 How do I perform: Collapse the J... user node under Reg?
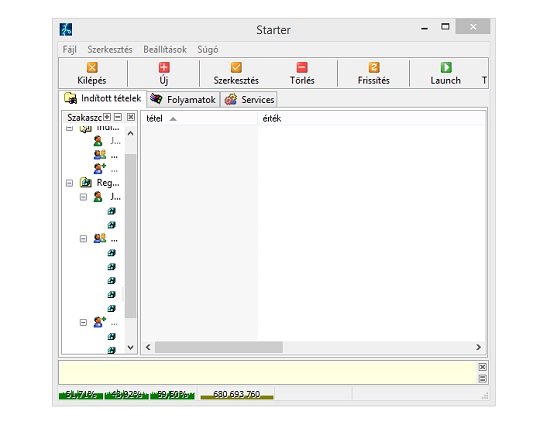(83, 197)
